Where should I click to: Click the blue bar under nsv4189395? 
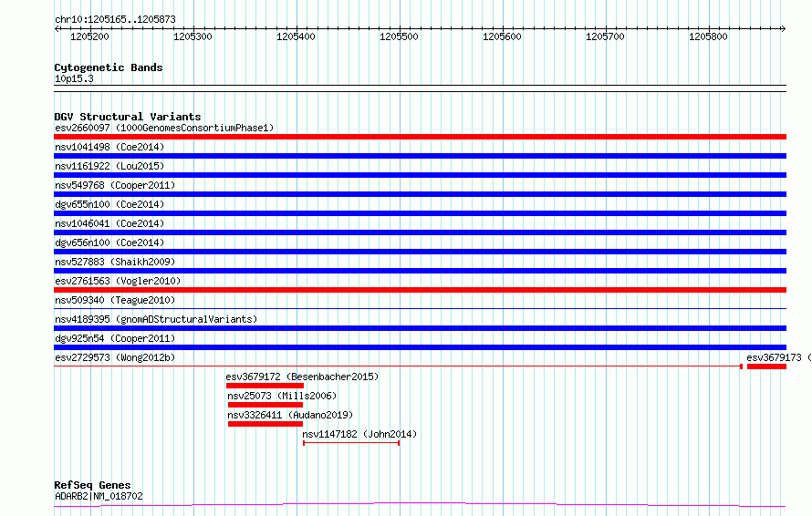tap(420, 328)
